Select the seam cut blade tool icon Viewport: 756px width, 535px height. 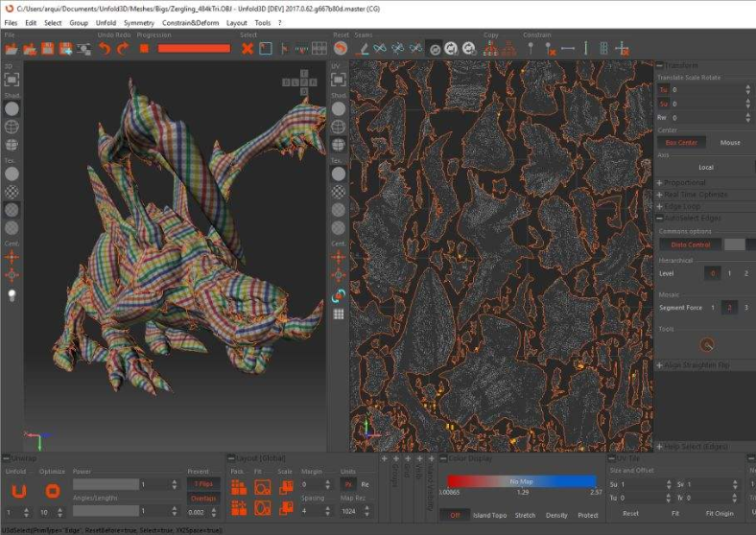(x=364, y=49)
